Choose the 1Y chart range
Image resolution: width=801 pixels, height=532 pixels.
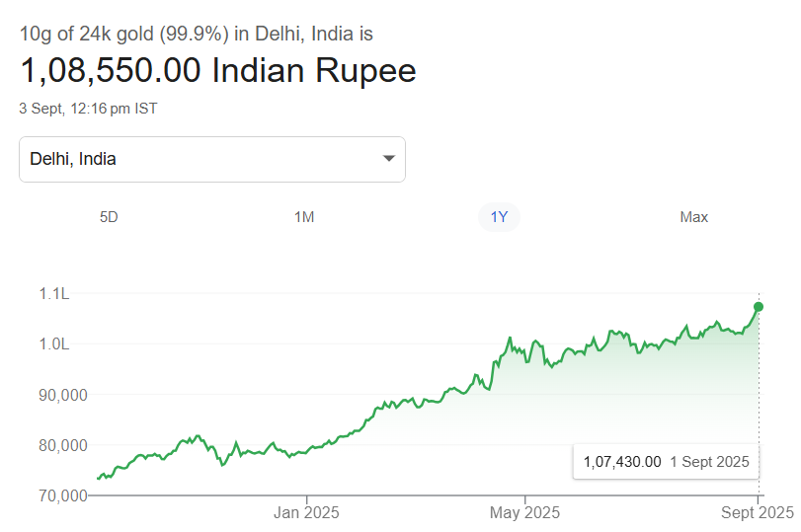[x=499, y=217]
